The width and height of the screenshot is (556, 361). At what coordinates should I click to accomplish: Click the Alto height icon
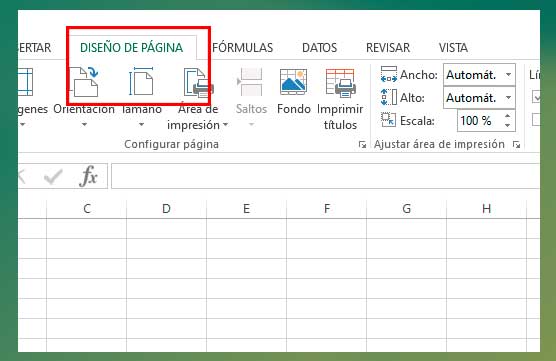(389, 98)
